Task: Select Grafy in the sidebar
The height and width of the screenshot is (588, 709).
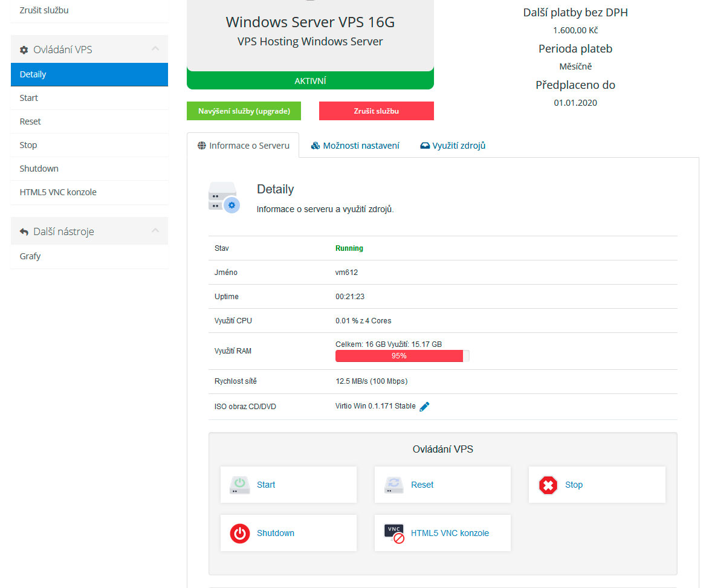Action: click(x=30, y=256)
